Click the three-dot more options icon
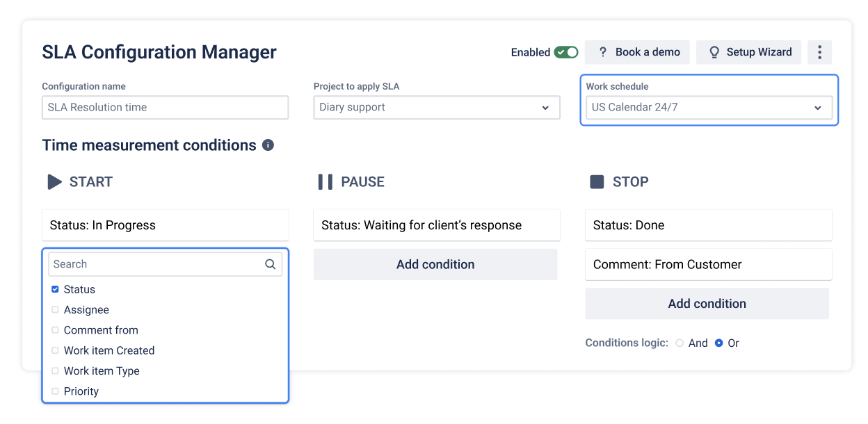The width and height of the screenshot is (868, 424). pyautogui.click(x=819, y=52)
